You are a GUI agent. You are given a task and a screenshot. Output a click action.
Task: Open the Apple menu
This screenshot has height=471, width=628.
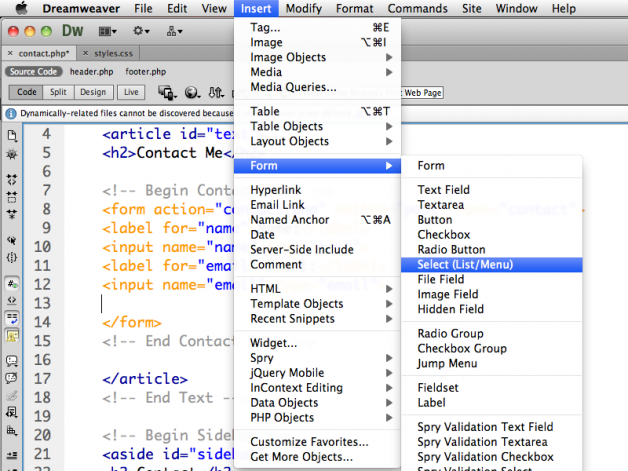pos(21,8)
